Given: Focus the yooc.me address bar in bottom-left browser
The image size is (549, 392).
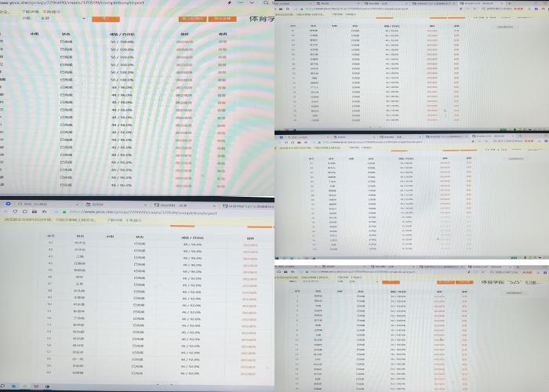Looking at the screenshot, I should [x=143, y=212].
